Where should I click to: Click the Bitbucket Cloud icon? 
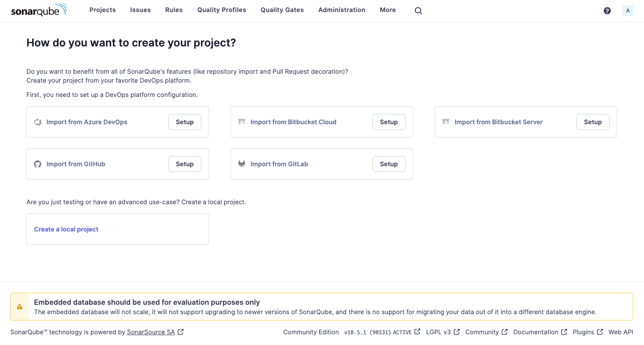(242, 122)
